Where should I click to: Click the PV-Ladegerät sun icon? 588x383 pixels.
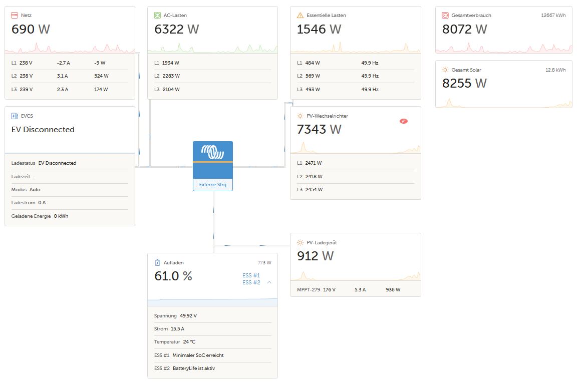pos(300,243)
